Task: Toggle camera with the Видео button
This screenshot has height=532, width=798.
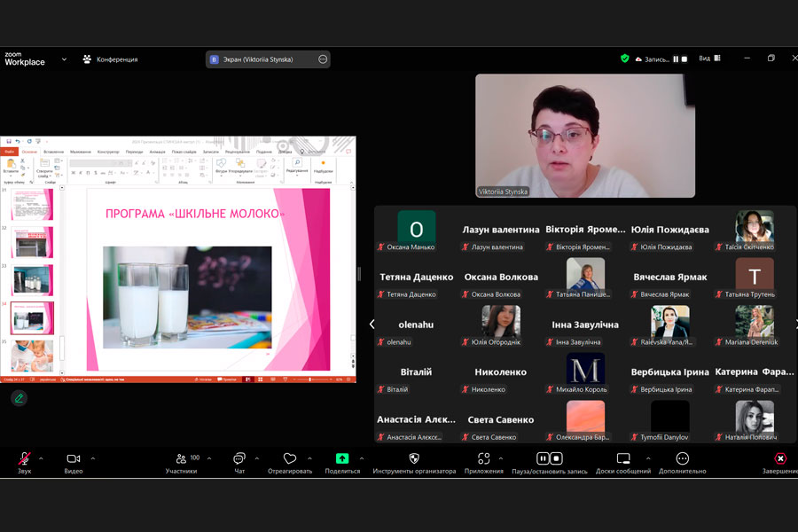Action: (x=73, y=458)
